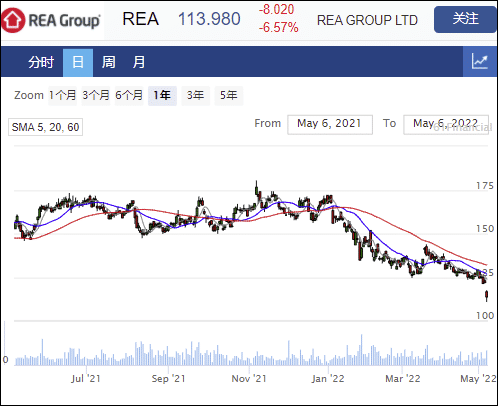The image size is (498, 406).
Task: Click the 100 price axis label
Action: tap(485, 316)
